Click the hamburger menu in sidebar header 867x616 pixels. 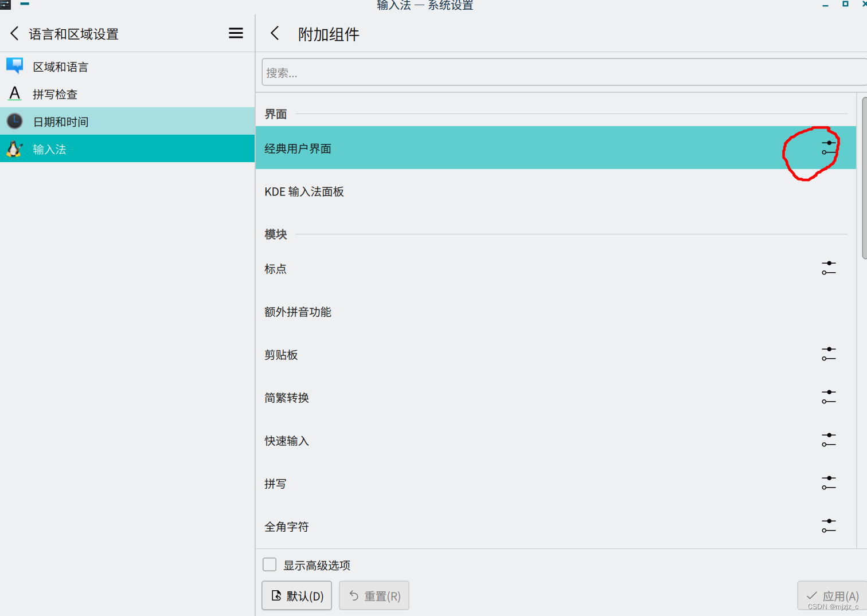[236, 33]
